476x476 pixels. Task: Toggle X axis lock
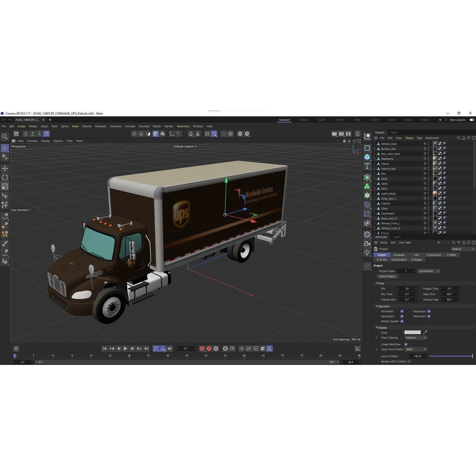(x=26, y=134)
